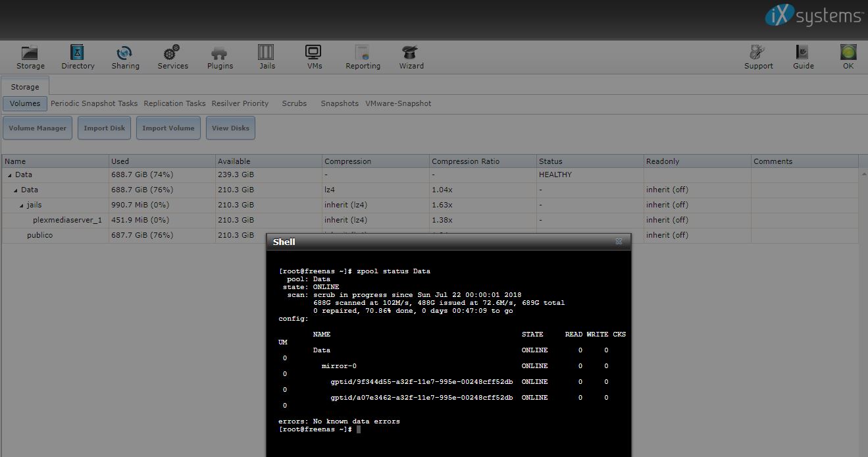Image resolution: width=868 pixels, height=457 pixels.
Task: Open the Sharing icon
Action: click(125, 57)
